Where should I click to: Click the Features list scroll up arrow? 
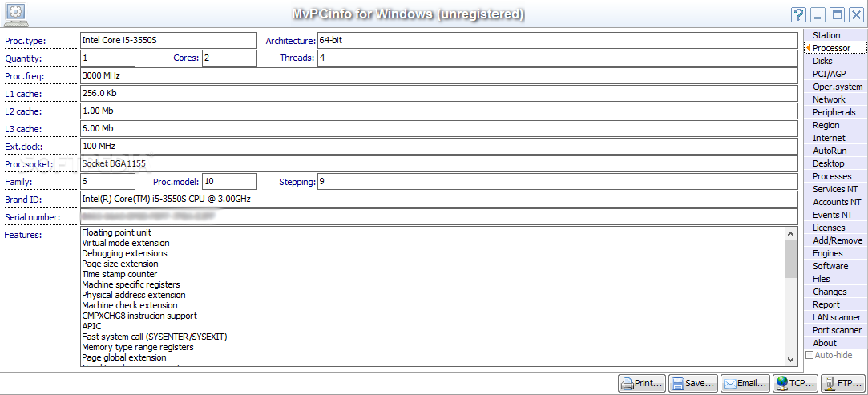[790, 234]
